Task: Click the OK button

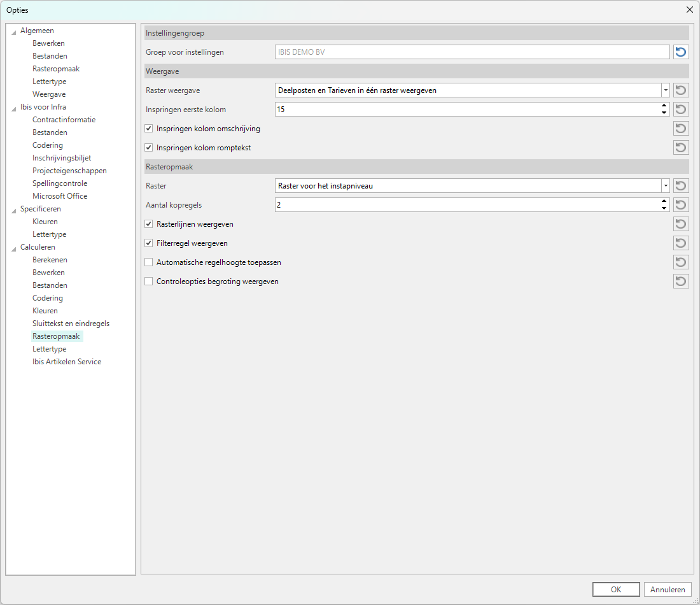Action: pyautogui.click(x=615, y=590)
